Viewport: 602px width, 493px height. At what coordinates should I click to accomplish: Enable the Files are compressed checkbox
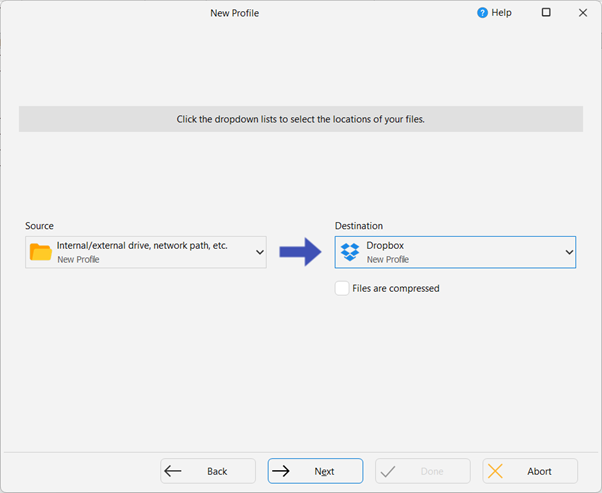[342, 288]
